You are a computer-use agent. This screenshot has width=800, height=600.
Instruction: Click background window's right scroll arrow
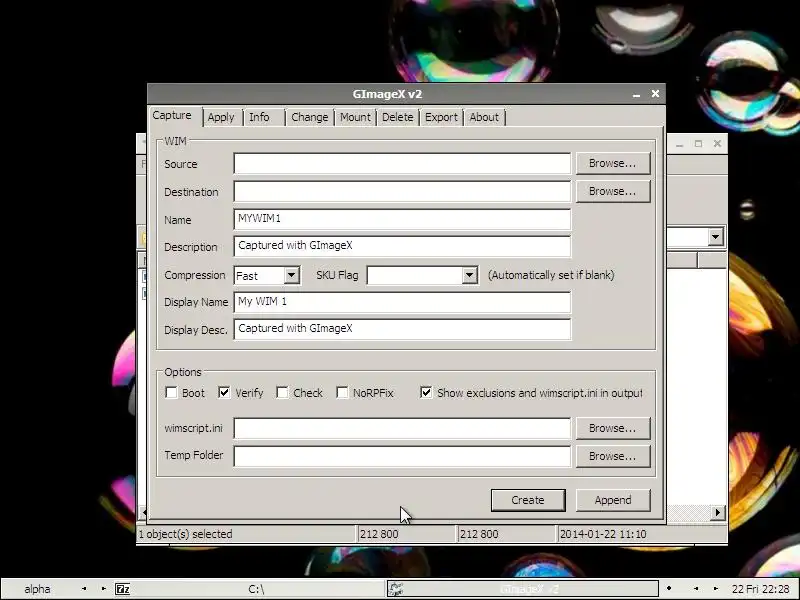coord(717,512)
